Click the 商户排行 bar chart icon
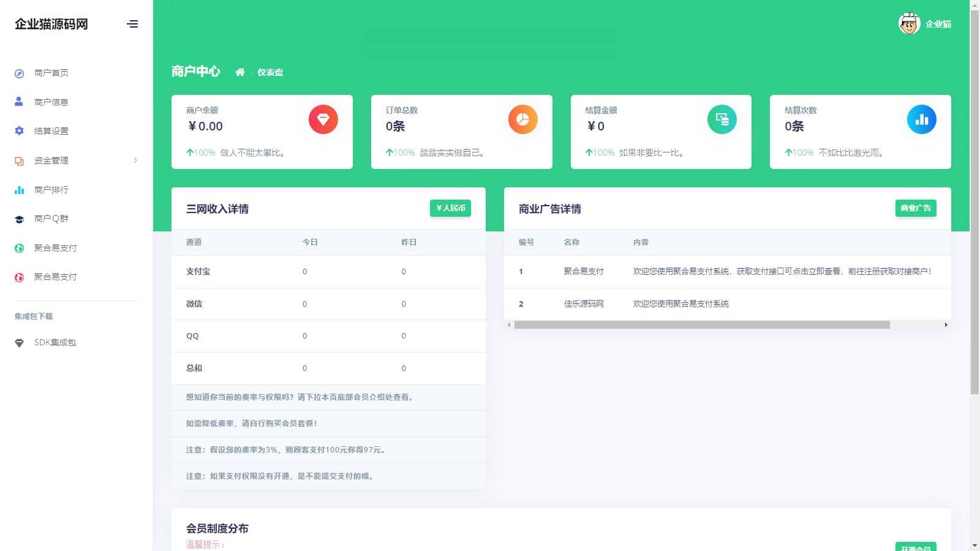 click(19, 190)
